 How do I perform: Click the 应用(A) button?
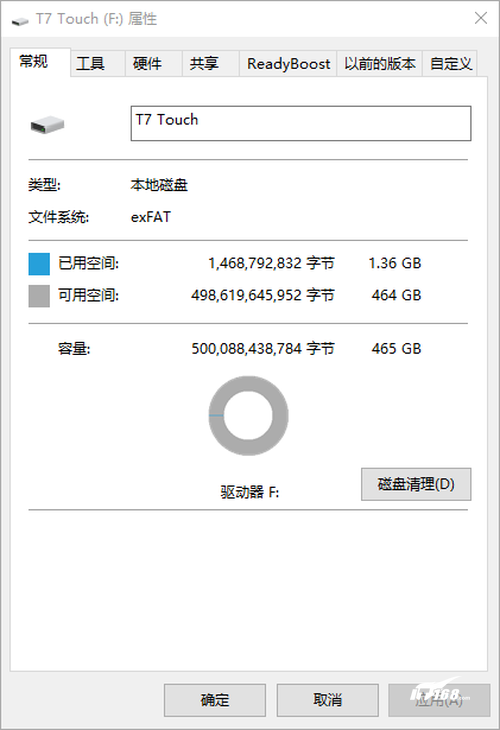pyautogui.click(x=439, y=700)
